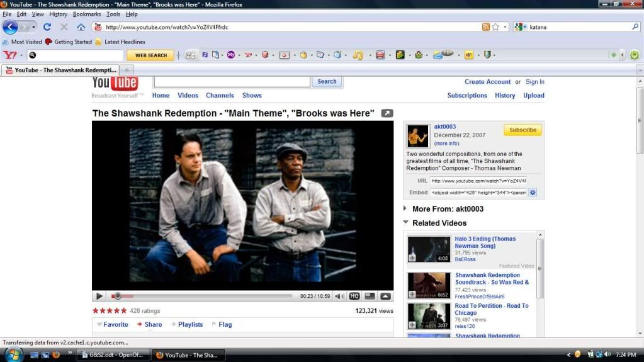Add Halo 3 Ending to queue plus icon
This screenshot has height=362, width=644.
coord(412,258)
